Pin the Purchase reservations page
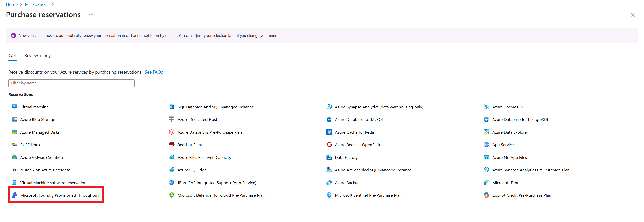644x222 pixels. tap(90, 15)
